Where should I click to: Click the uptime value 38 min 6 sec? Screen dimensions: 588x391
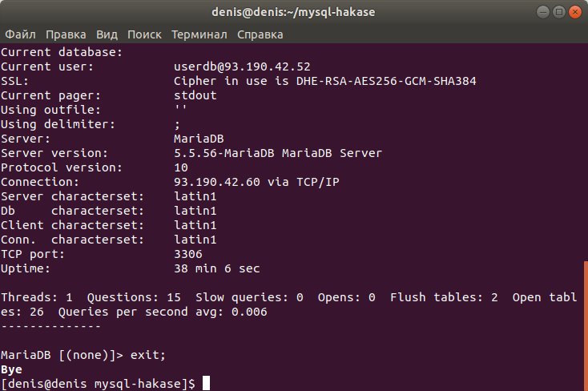(217, 268)
